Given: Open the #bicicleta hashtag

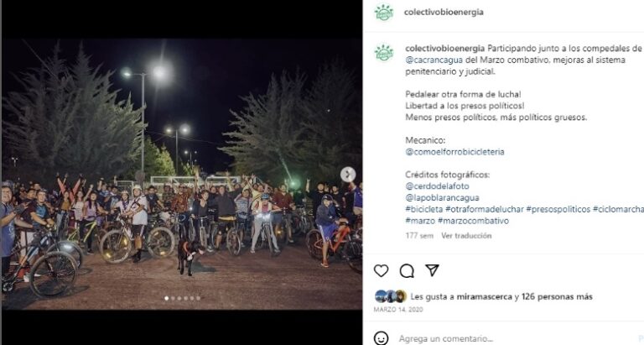Looking at the screenshot, I should coord(423,209).
